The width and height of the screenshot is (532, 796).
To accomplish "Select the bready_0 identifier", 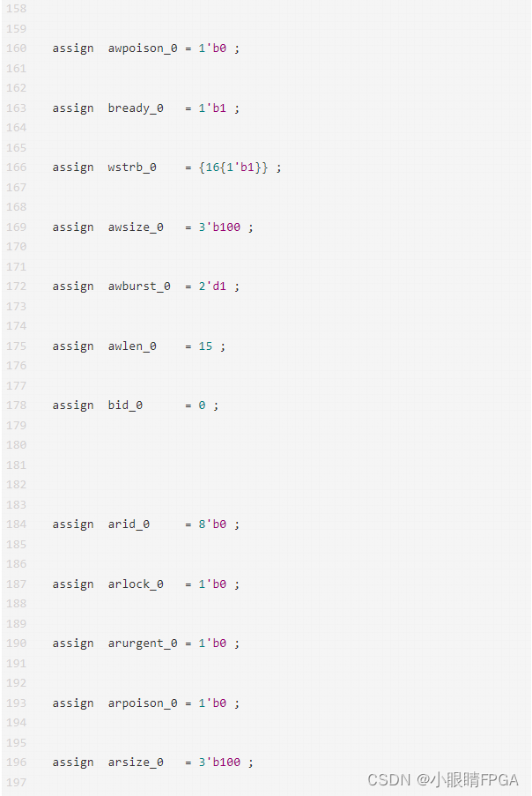I will pyautogui.click(x=136, y=108).
